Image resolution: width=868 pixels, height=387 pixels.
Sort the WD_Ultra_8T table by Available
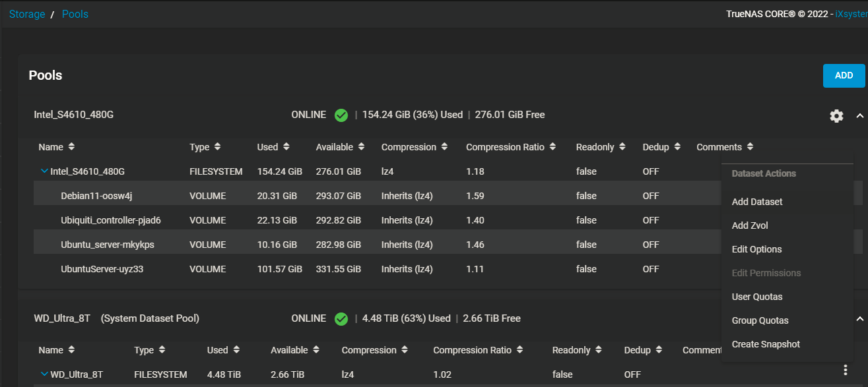click(x=295, y=350)
